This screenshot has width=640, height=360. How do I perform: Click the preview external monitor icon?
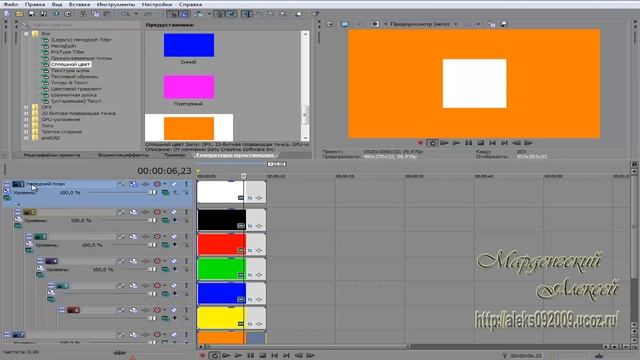coord(345,24)
